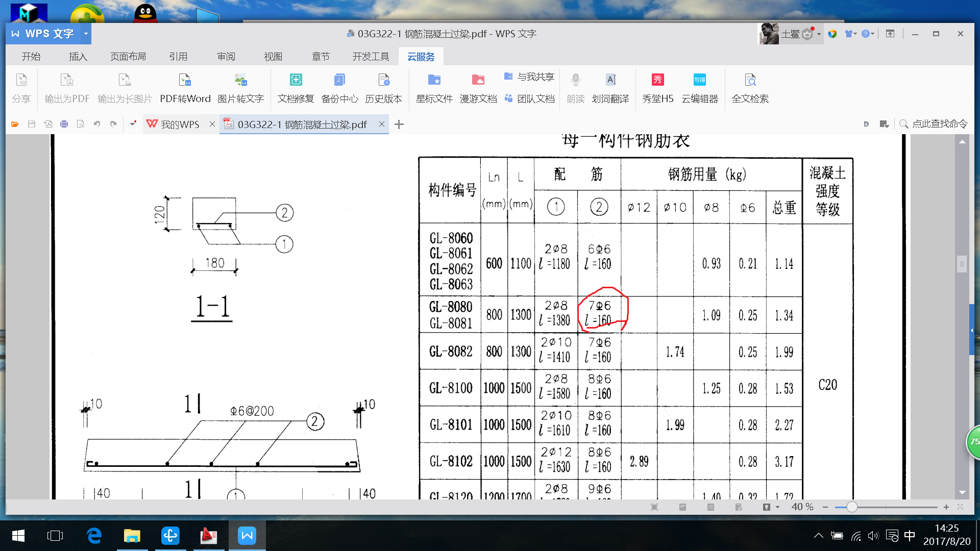Click the zoom slider handle
980x551 pixels.
tap(851, 507)
